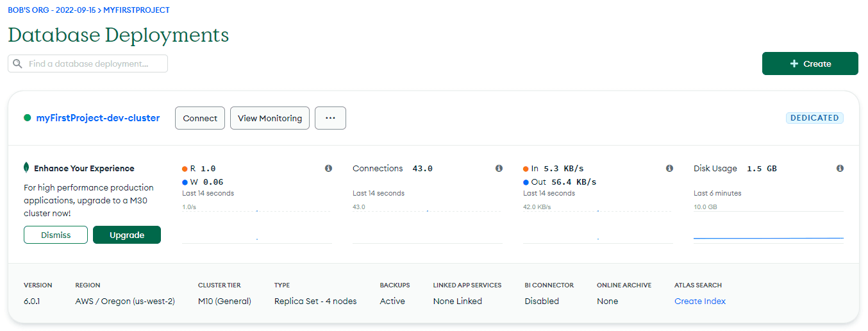Click the DEDICATED badge

pos(814,118)
